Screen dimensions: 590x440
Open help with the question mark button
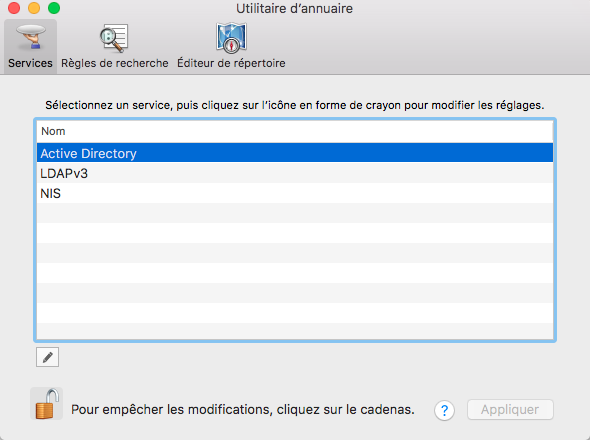[x=444, y=410]
